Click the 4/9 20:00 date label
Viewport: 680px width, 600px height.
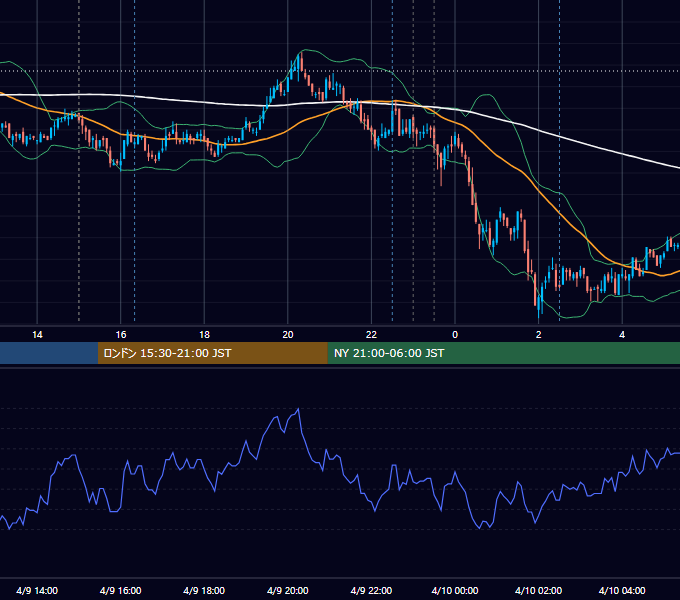point(288,590)
